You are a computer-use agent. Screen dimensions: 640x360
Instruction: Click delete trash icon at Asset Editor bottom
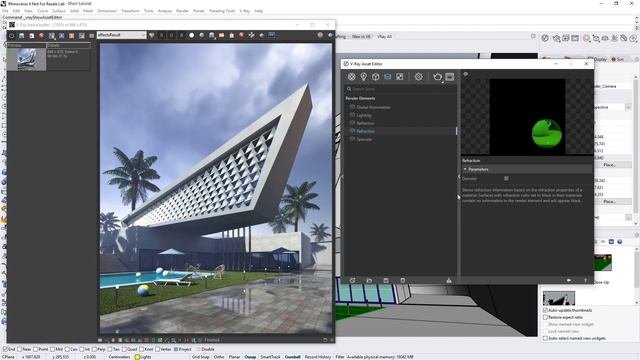click(402, 280)
